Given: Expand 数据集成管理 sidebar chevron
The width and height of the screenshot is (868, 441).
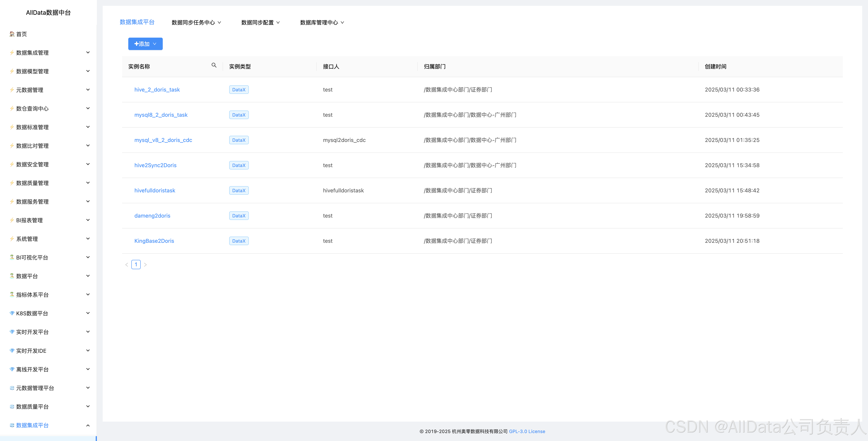Looking at the screenshot, I should (x=88, y=53).
